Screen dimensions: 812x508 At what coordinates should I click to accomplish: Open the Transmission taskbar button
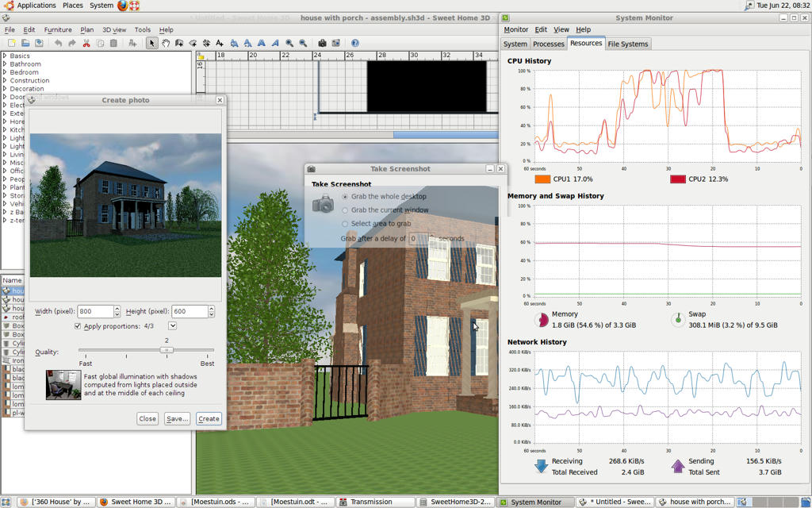(x=376, y=502)
